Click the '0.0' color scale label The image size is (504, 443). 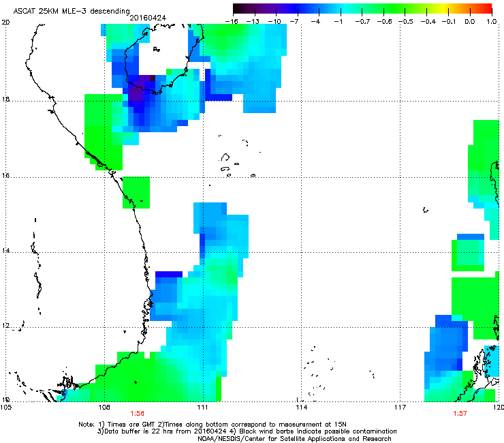point(470,22)
